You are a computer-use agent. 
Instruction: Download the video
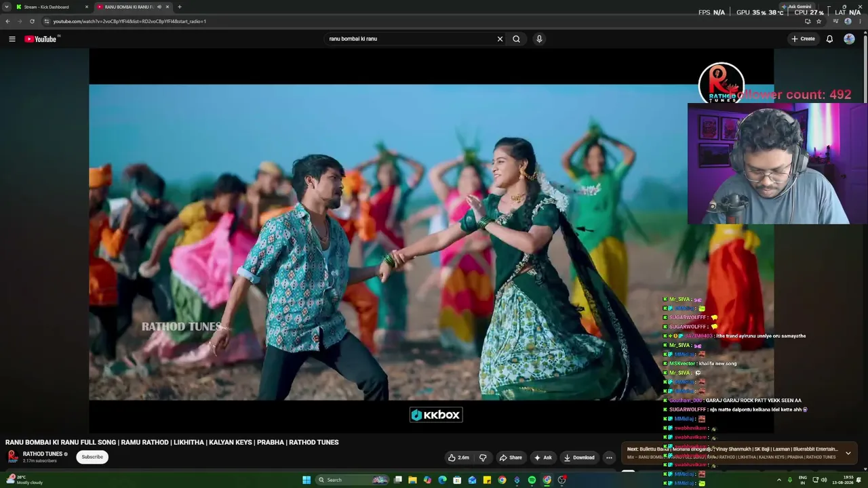tap(579, 457)
